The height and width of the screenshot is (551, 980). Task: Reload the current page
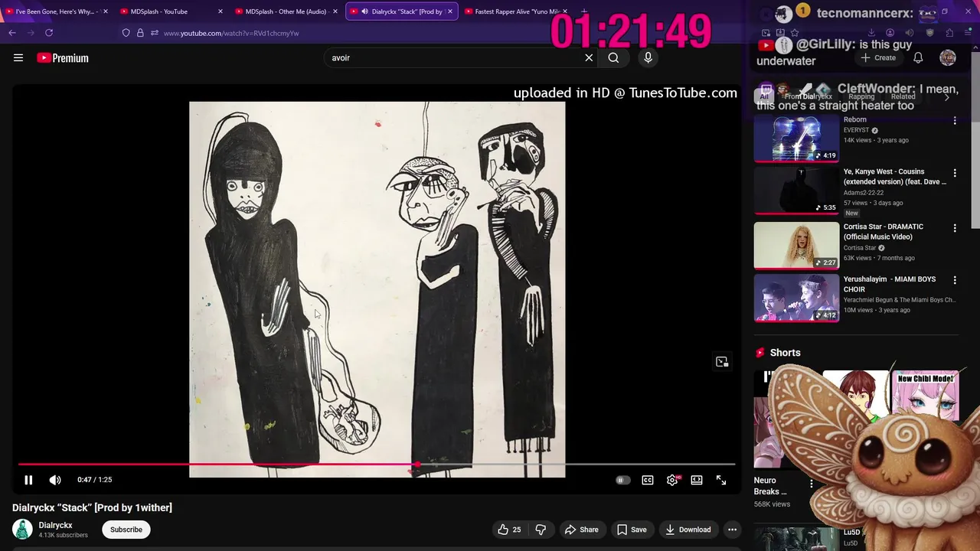point(49,33)
